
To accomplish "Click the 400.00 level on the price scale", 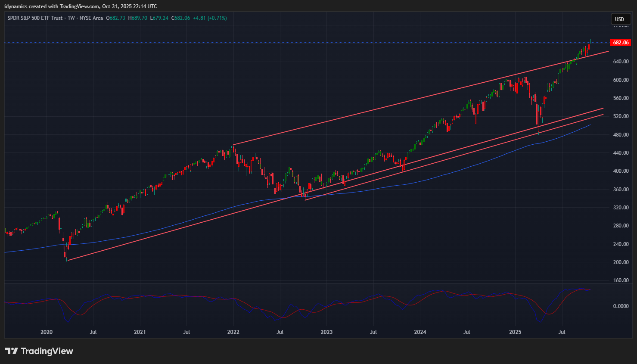I will coord(621,171).
